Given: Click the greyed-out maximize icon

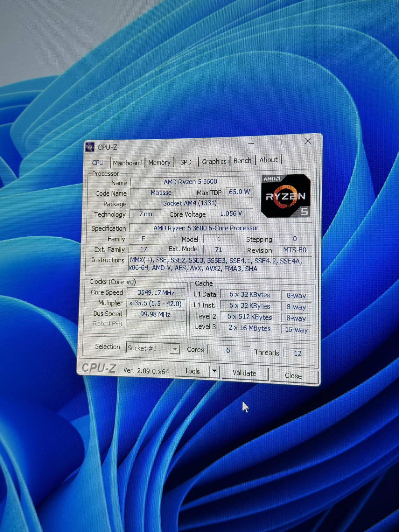Looking at the screenshot, I should coord(278,142).
